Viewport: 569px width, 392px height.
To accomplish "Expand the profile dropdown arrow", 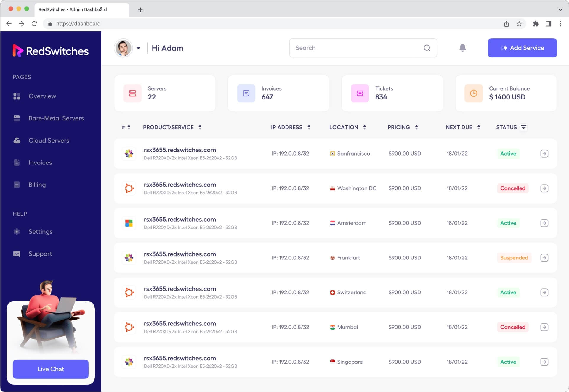I will tap(138, 48).
